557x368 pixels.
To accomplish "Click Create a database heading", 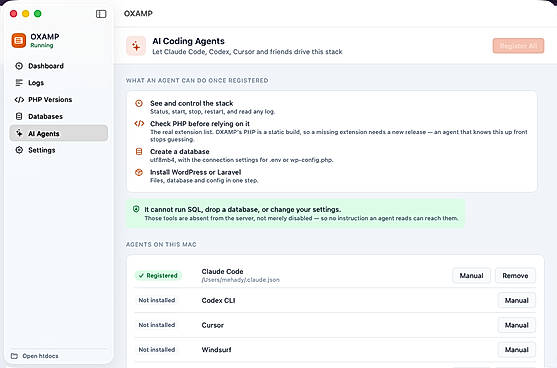I will click(179, 152).
